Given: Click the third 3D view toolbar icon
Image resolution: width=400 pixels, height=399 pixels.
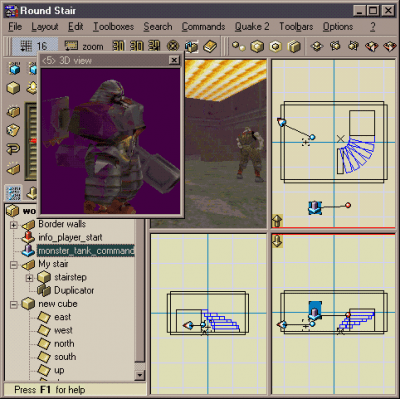Looking at the screenshot, I should pos(154,46).
